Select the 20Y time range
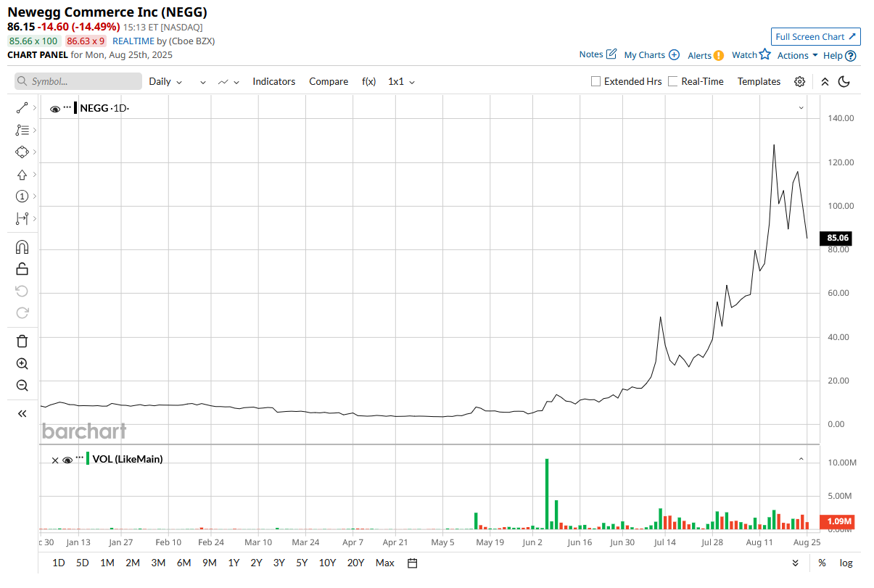 click(x=355, y=563)
